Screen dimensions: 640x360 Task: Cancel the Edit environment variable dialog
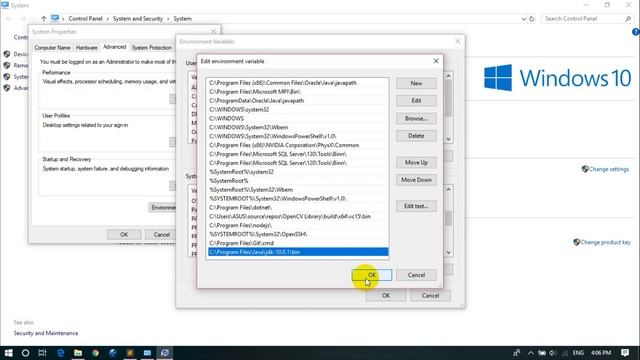point(416,275)
